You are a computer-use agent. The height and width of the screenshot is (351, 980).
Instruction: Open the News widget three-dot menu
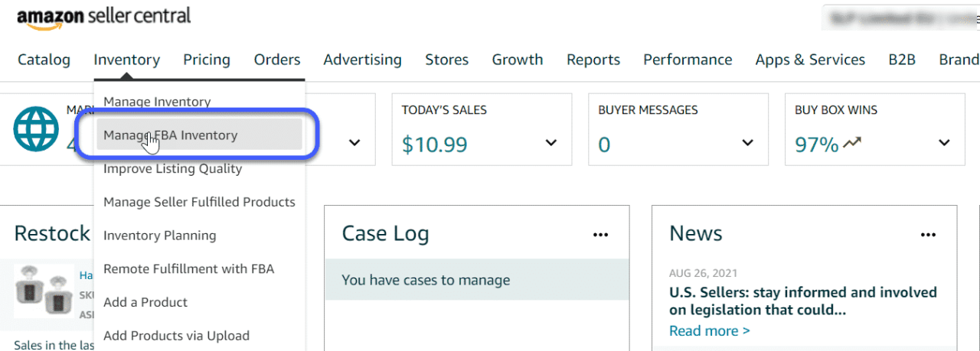click(x=928, y=235)
